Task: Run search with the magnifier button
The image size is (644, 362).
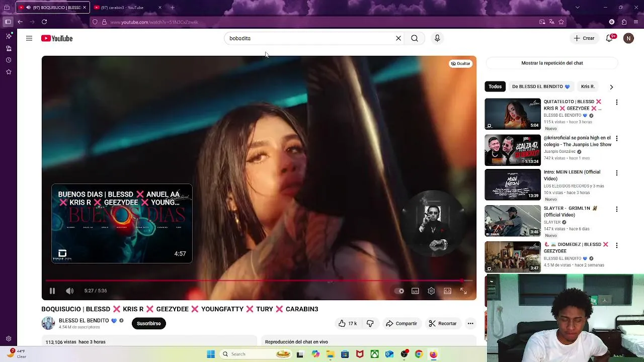Action: point(415,38)
